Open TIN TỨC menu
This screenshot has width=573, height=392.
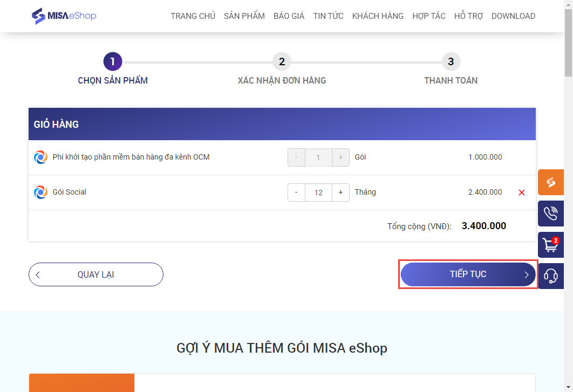328,16
